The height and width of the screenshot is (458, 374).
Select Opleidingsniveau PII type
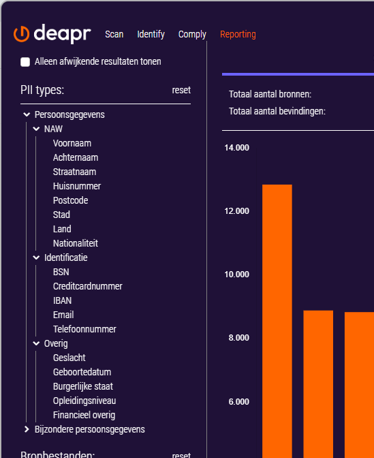84,401
